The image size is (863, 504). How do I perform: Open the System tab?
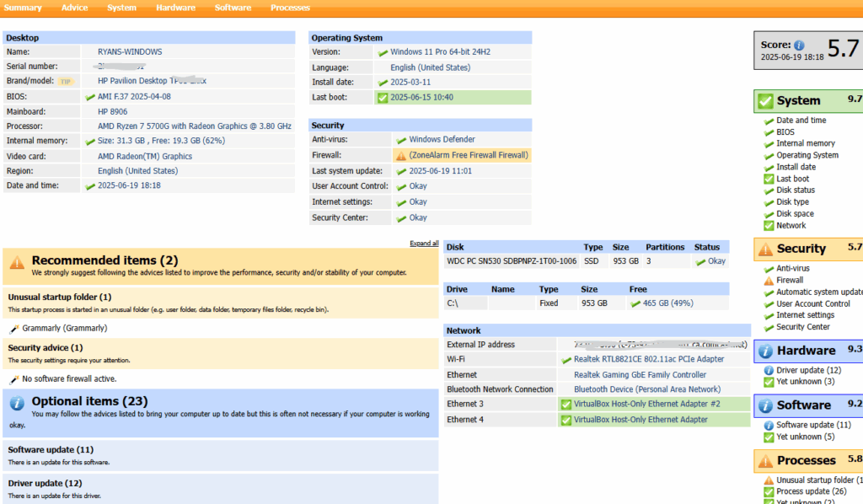(121, 8)
